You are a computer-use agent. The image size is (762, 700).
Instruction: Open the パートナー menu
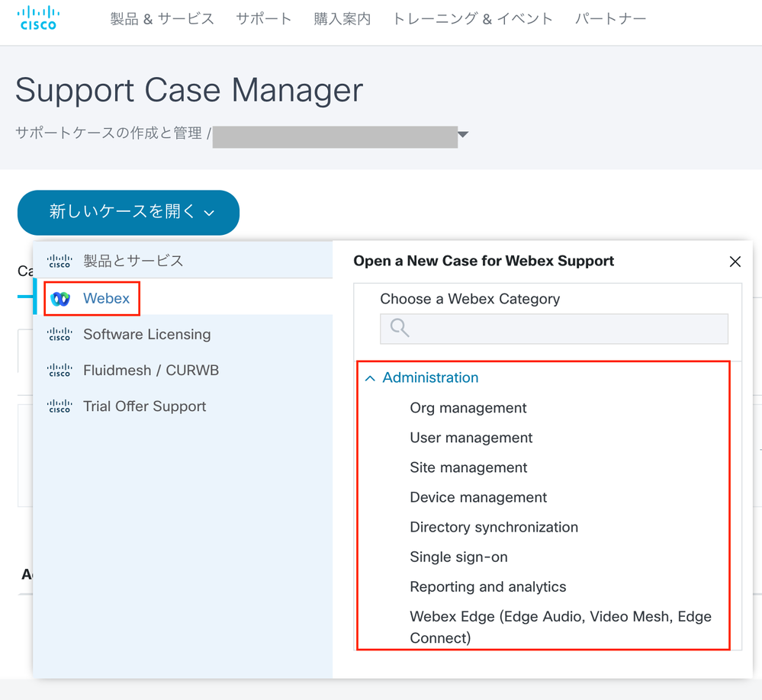pos(610,19)
